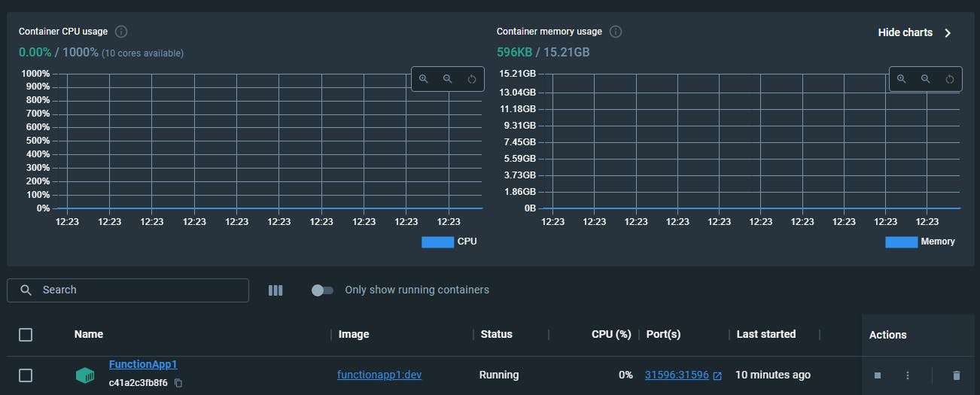Image resolution: width=980 pixels, height=395 pixels.
Task: Stop the FunctionApp1 container
Action: click(x=877, y=375)
